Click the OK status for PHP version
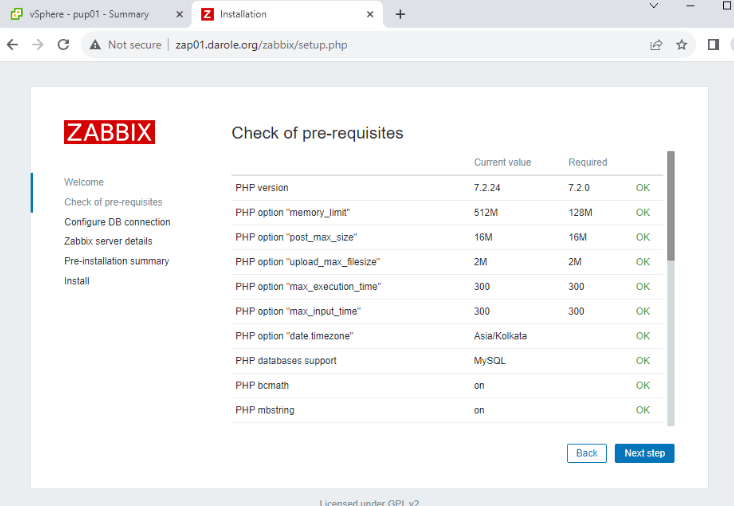The image size is (734, 506). click(643, 188)
